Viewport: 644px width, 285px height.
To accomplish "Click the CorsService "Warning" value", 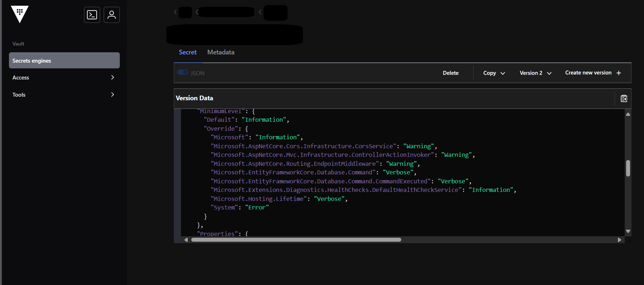I will pos(419,146).
